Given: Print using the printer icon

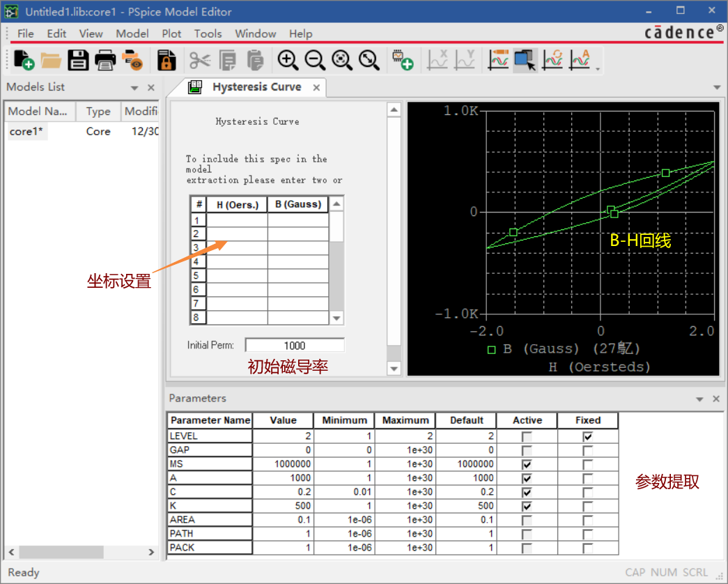Looking at the screenshot, I should pos(105,60).
